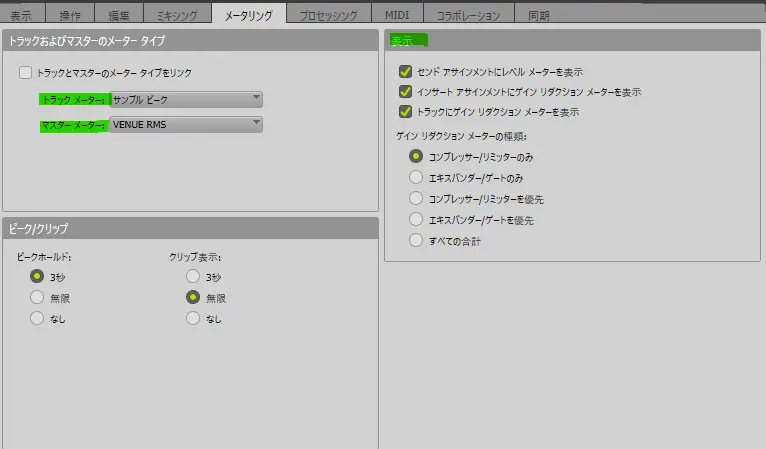Set クリップ表示 to なし

pos(193,318)
